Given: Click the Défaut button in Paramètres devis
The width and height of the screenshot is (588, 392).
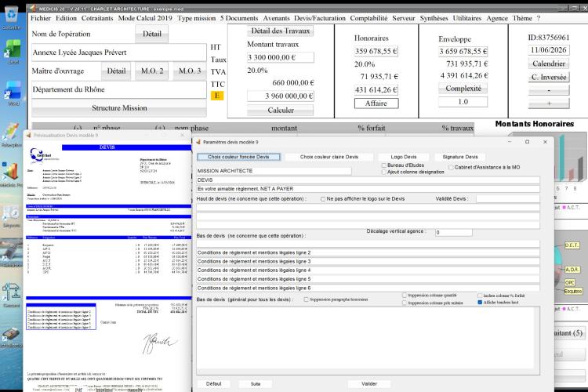Looking at the screenshot, I should [x=214, y=383].
